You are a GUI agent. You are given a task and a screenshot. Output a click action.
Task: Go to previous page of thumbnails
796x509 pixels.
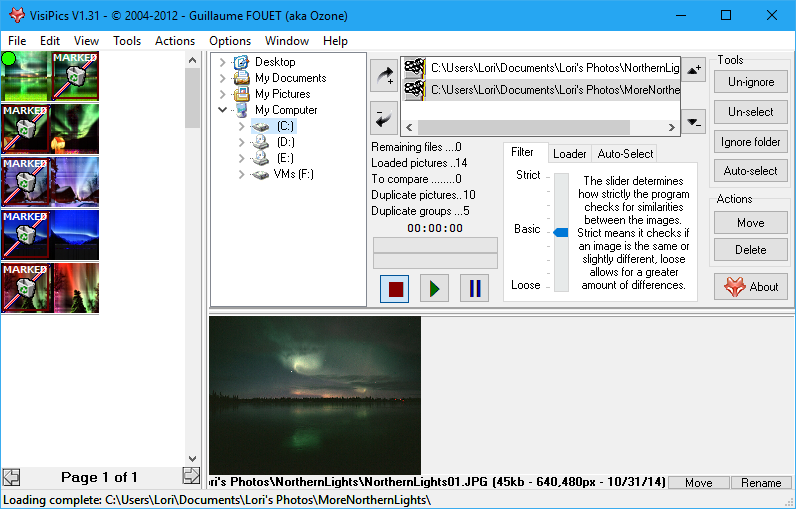click(11, 476)
